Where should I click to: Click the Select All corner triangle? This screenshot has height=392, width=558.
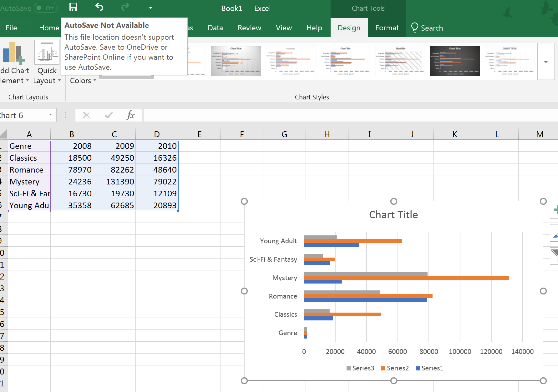pyautogui.click(x=4, y=134)
